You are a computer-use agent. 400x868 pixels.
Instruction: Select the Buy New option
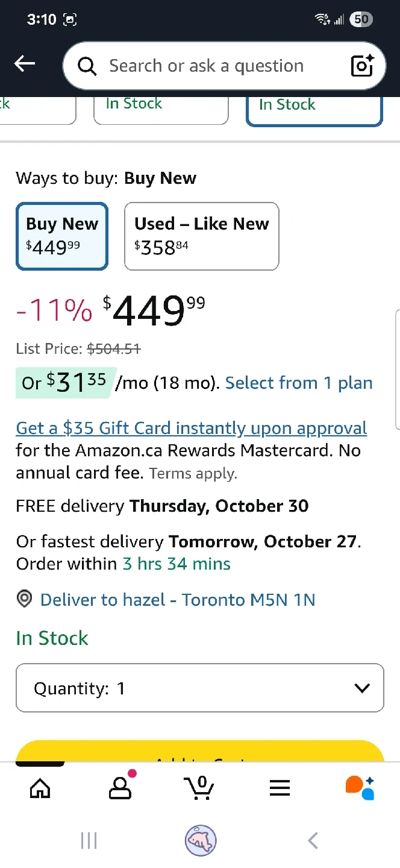point(62,236)
